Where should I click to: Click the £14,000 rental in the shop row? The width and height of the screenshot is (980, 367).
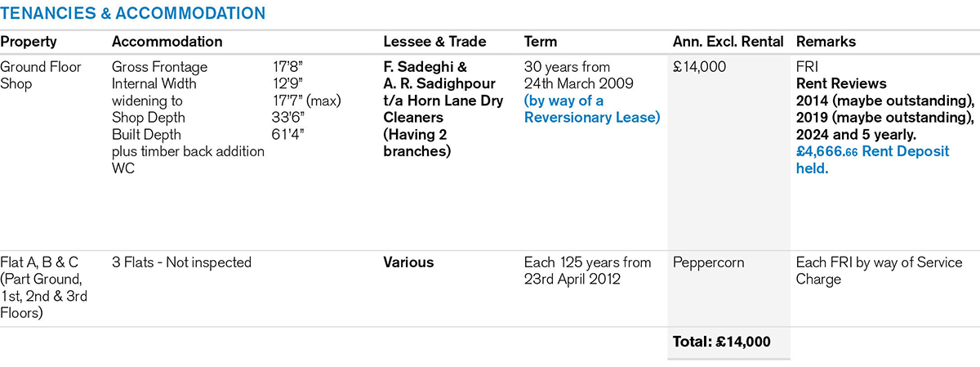[x=699, y=67]
